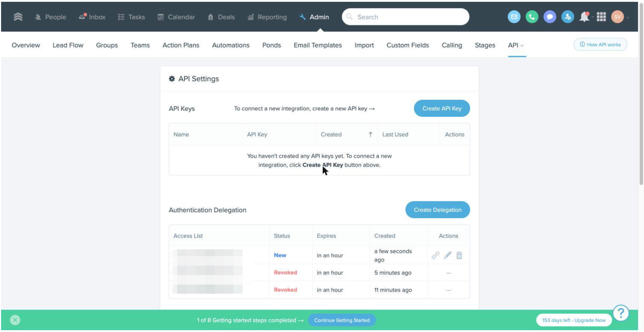
Task: Open the Automations tab
Action: coord(231,45)
